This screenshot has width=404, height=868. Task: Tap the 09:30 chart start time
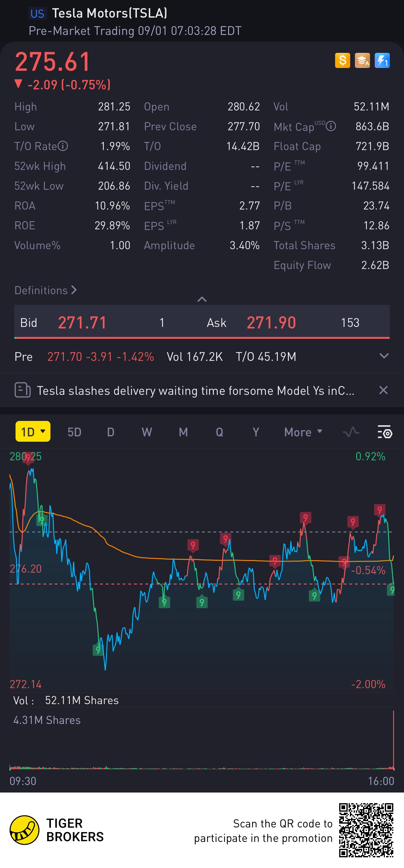pos(23,781)
